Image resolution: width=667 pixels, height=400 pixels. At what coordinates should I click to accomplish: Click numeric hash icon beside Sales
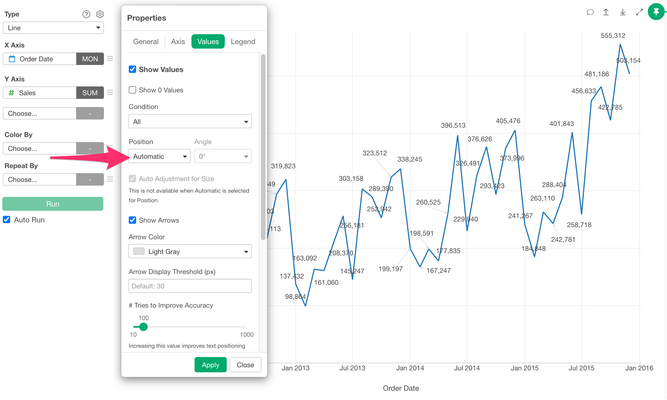(11, 92)
